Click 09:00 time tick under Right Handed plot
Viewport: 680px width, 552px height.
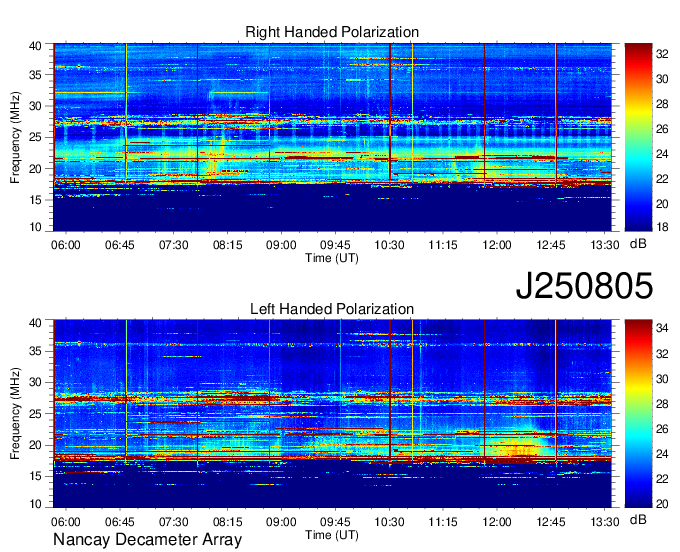click(281, 245)
